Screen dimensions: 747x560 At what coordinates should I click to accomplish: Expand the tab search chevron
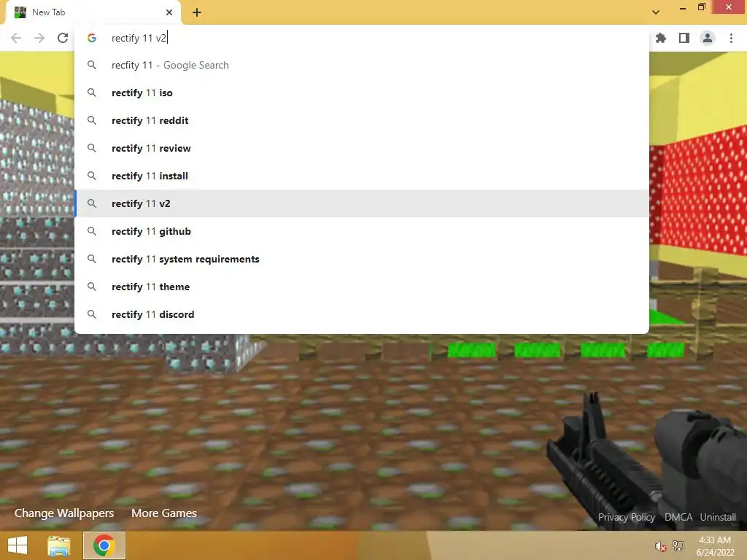(656, 12)
